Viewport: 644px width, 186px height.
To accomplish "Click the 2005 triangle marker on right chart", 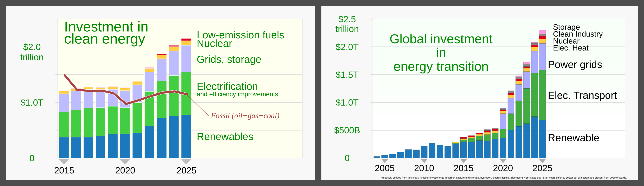I will tap(385, 161).
